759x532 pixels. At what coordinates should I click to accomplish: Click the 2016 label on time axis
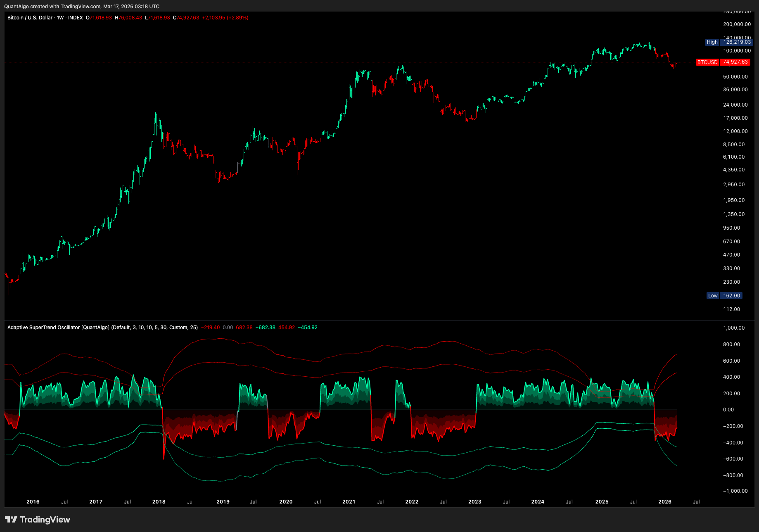(33, 502)
